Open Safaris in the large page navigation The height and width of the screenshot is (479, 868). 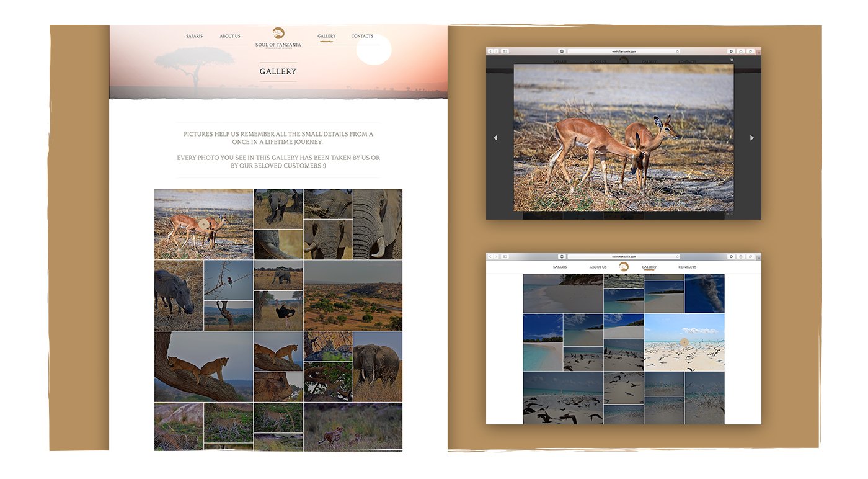[194, 36]
